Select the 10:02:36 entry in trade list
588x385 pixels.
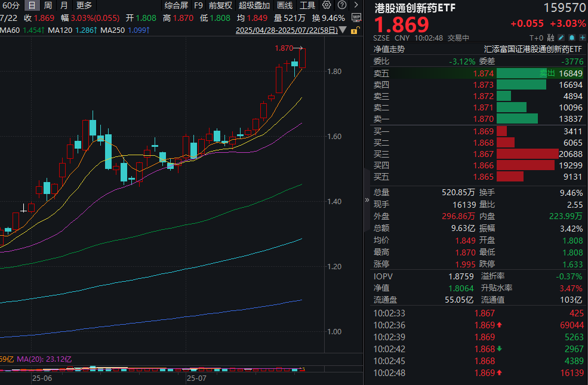472,325
